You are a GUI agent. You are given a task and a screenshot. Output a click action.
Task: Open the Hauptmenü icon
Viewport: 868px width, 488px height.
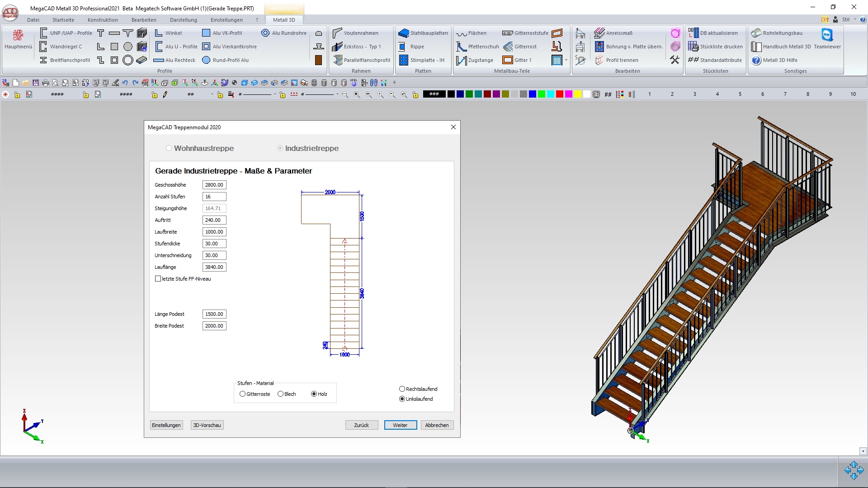click(x=18, y=36)
